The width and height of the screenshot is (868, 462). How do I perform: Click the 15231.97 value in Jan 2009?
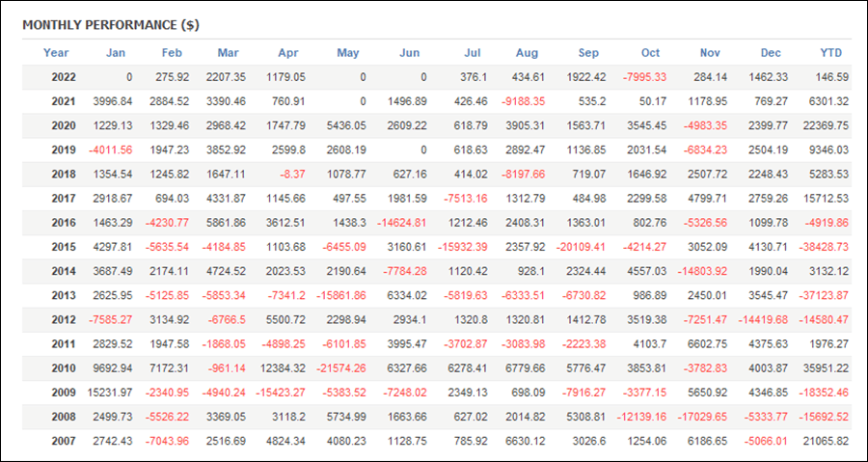[110, 393]
